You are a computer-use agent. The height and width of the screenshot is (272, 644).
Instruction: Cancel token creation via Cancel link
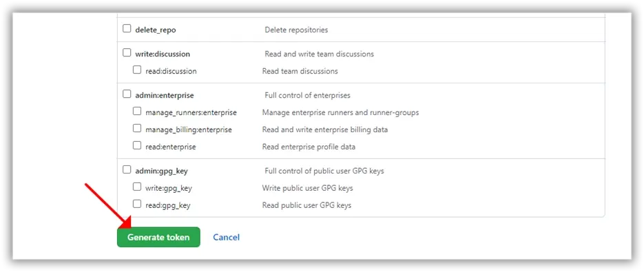click(227, 237)
